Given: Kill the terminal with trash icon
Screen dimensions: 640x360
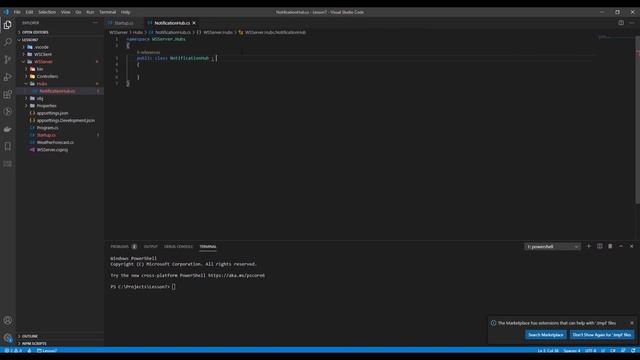Looking at the screenshot, I should coord(610,246).
